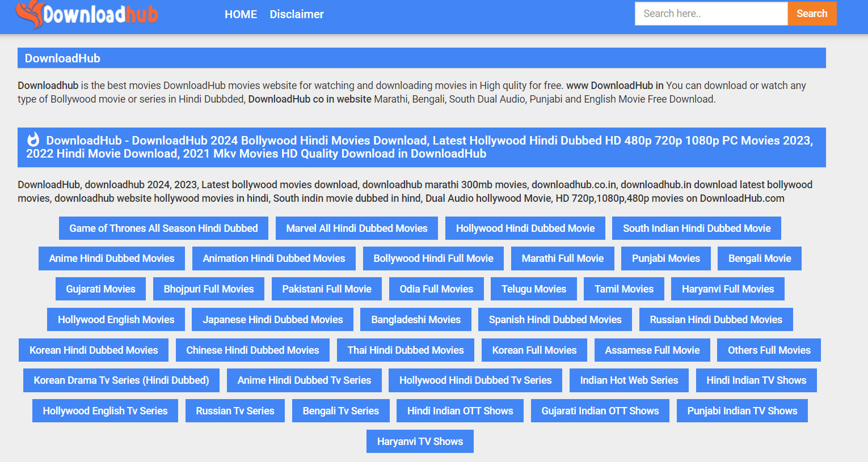The width and height of the screenshot is (868, 462).
Task: Open the HOME menu item
Action: pos(241,14)
